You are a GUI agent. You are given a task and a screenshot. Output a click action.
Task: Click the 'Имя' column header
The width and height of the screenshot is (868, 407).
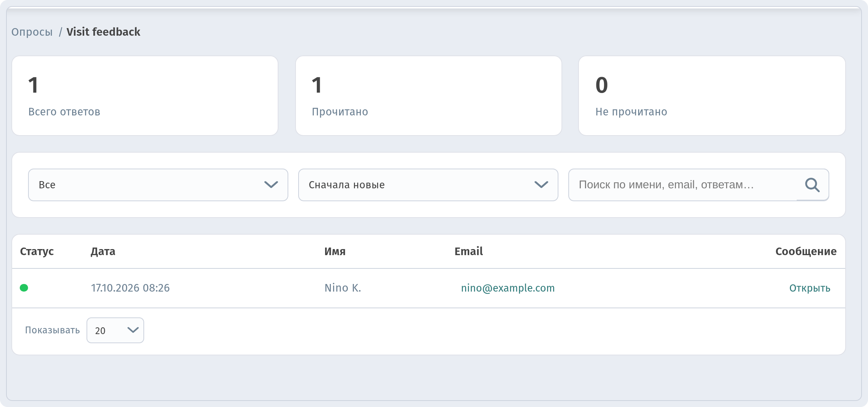coord(335,251)
